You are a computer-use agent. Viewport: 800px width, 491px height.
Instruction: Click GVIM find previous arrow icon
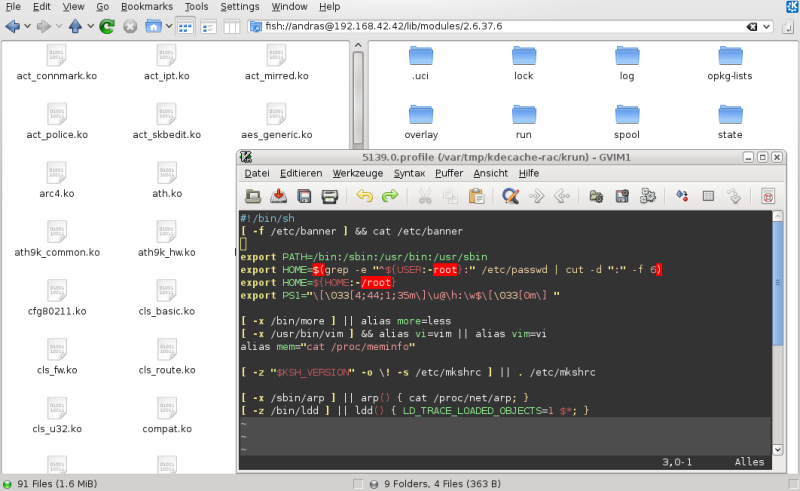[x=562, y=196]
